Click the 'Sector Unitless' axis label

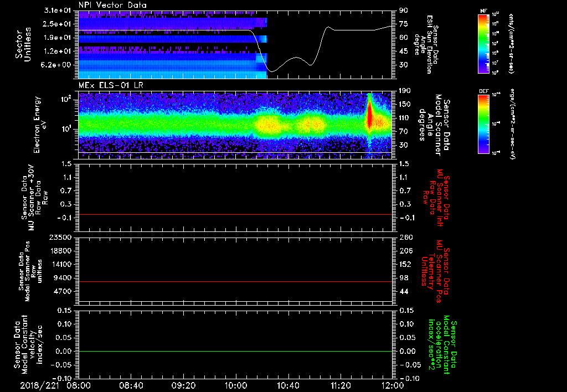23,44
